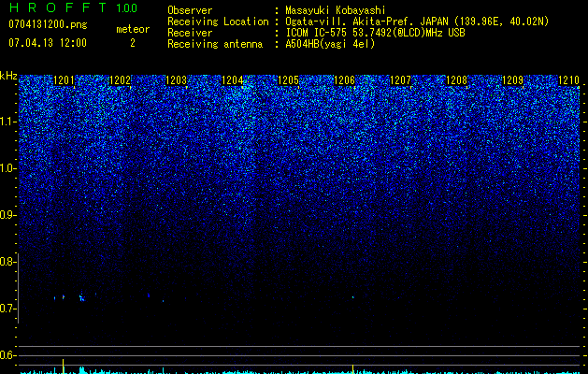Click the Observer name Masayuki Kobayashi

pos(335,10)
